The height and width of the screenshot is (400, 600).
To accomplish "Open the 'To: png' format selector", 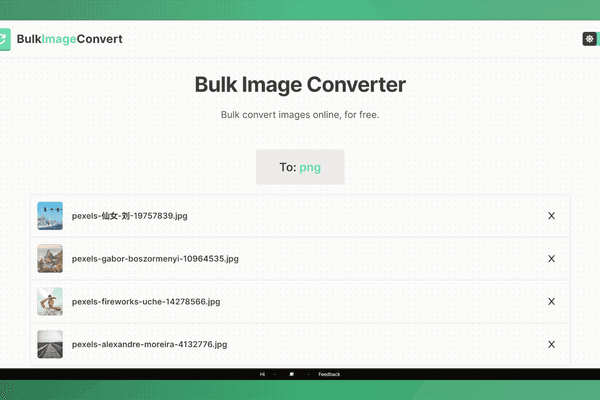I will coord(300,167).
